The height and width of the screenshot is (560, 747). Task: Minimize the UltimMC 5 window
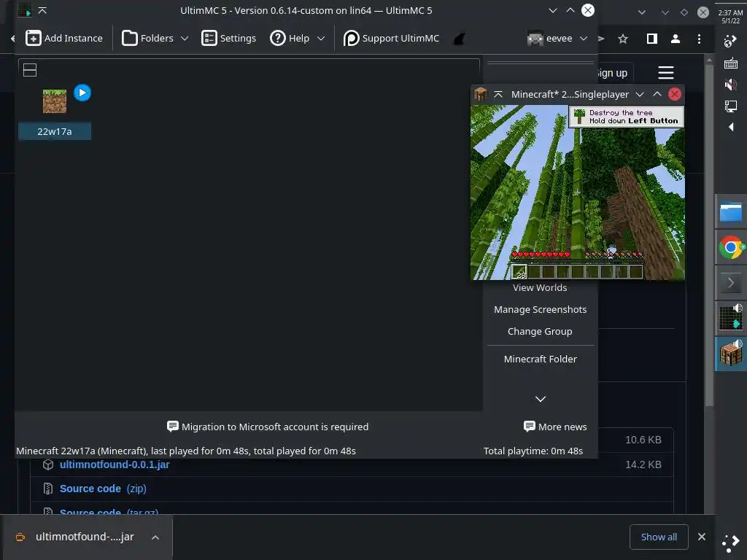coord(553,10)
